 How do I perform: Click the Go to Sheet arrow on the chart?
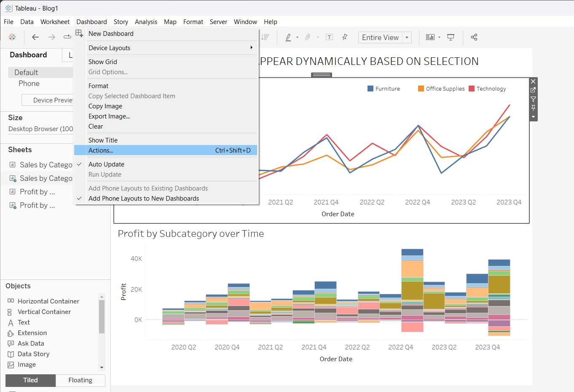[533, 90]
